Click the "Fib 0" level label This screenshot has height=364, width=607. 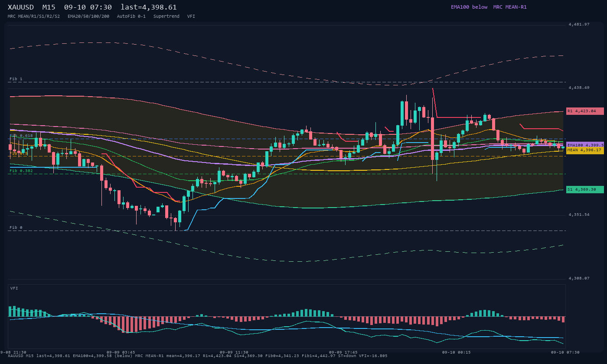[x=16, y=227]
